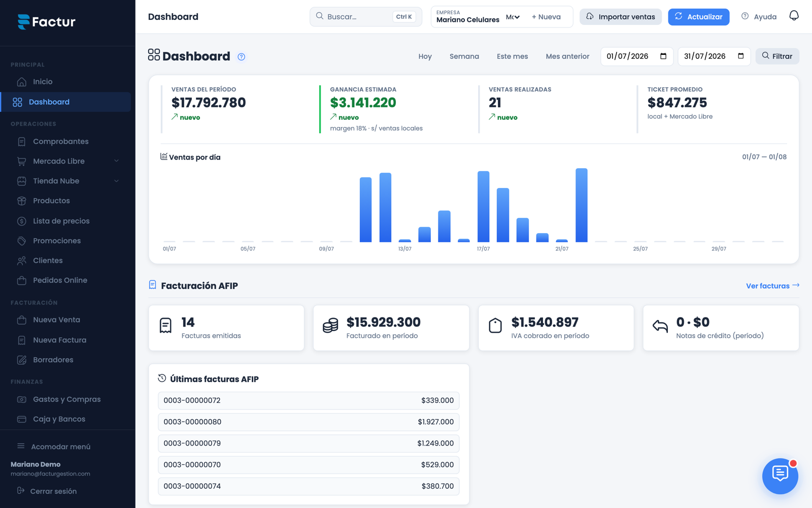Expand the Tienda Nube submenu chevron
Viewport: 812px width, 508px height.
coord(117,181)
